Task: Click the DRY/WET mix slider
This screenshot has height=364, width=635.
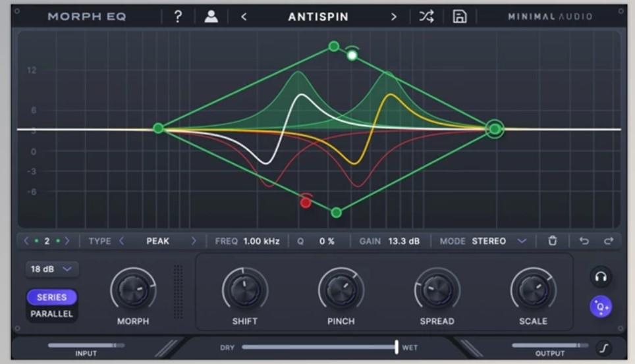Action: (319, 348)
